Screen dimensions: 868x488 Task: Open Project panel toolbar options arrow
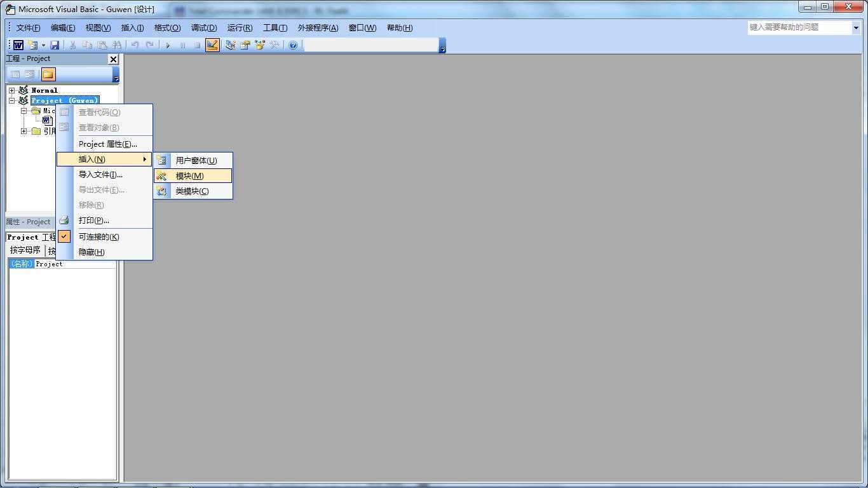click(x=116, y=74)
